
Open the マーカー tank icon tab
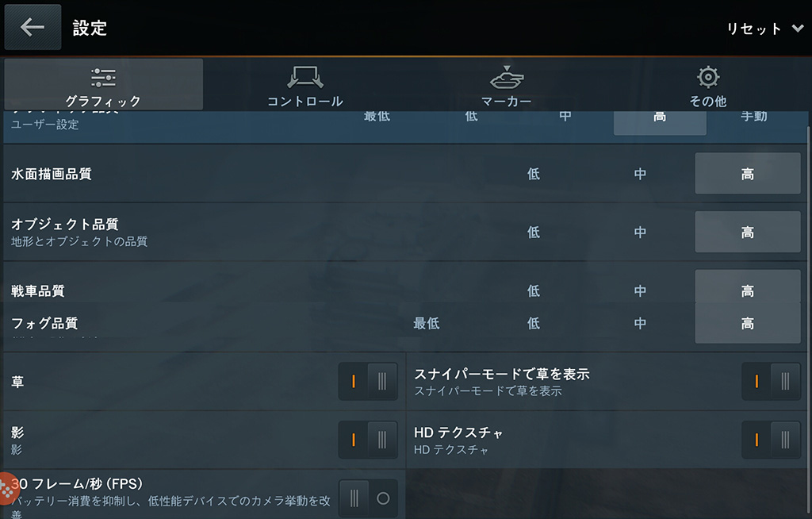click(x=507, y=77)
